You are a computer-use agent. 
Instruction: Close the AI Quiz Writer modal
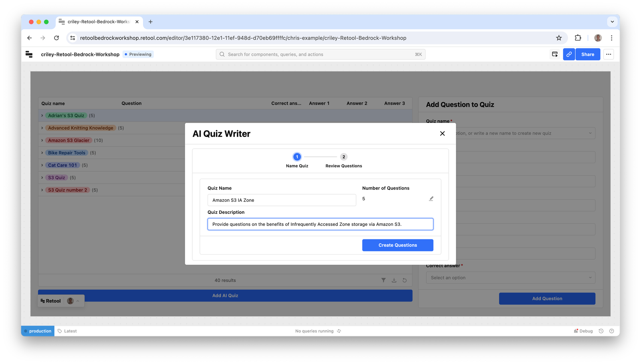click(442, 134)
